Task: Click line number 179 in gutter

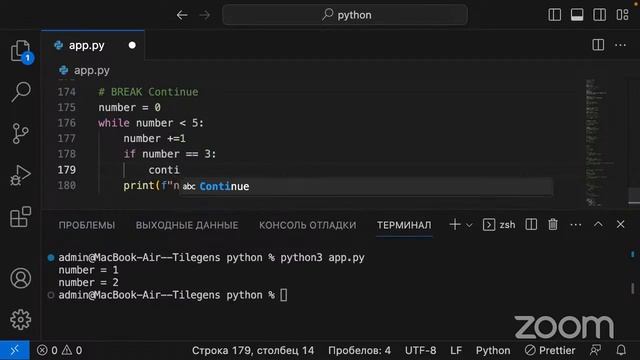Action: (x=67, y=170)
